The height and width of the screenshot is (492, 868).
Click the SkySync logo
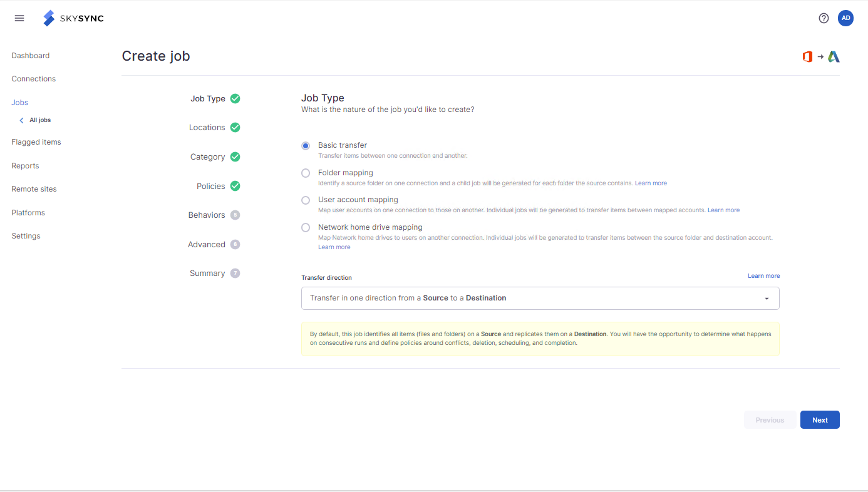[73, 18]
